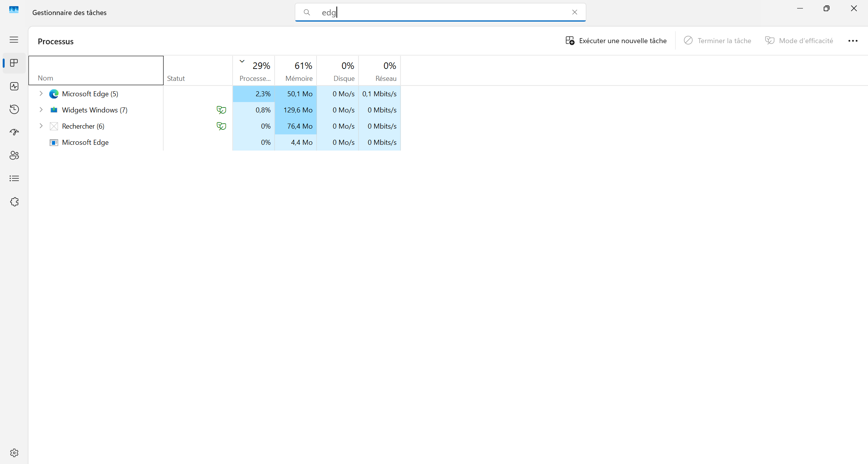Viewport: 868px width, 464px height.
Task: Expand the Microsoft Edge (5) group
Action: (x=41, y=94)
